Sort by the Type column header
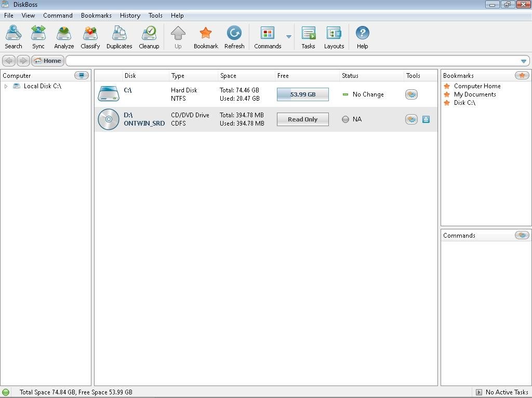The image size is (532, 398). [x=193, y=76]
